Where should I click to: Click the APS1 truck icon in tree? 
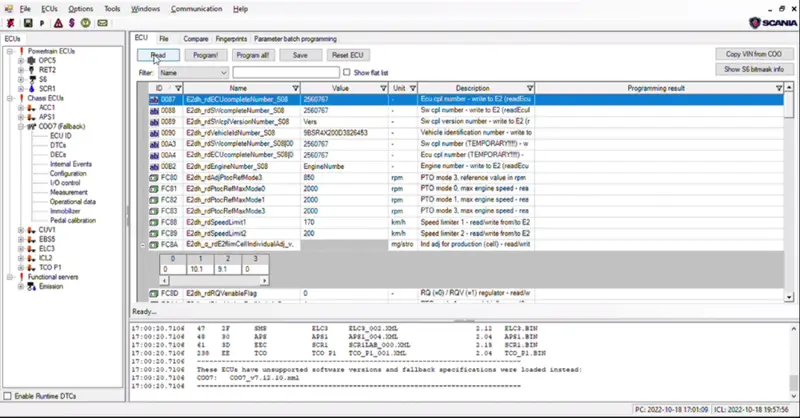pyautogui.click(x=31, y=117)
